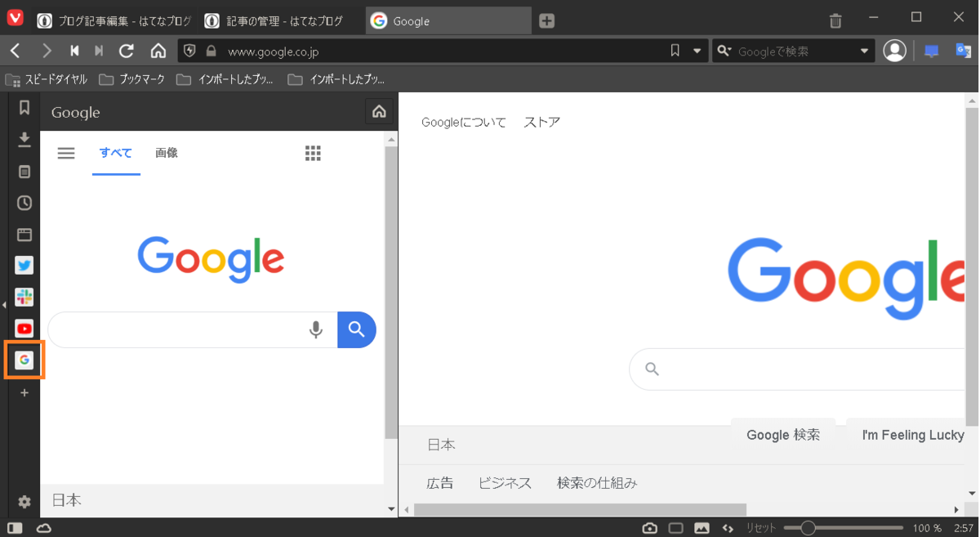
Task: Open the ビジネス footer link
Action: pos(505,483)
